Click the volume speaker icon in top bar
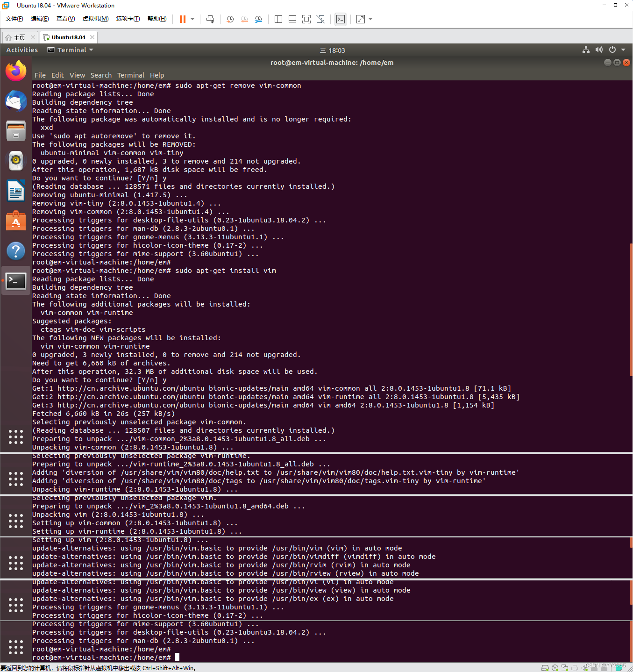This screenshot has height=672, width=633. (599, 50)
